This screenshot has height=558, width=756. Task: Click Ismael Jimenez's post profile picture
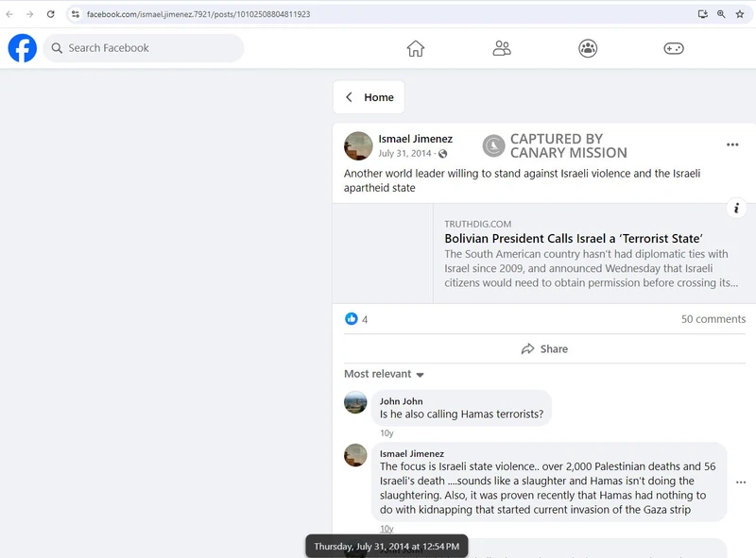[358, 145]
